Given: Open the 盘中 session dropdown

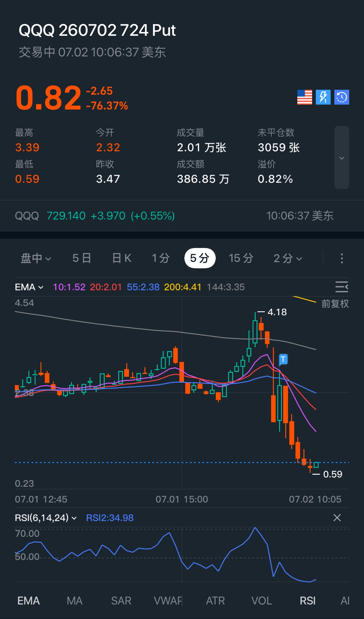Looking at the screenshot, I should (x=36, y=258).
